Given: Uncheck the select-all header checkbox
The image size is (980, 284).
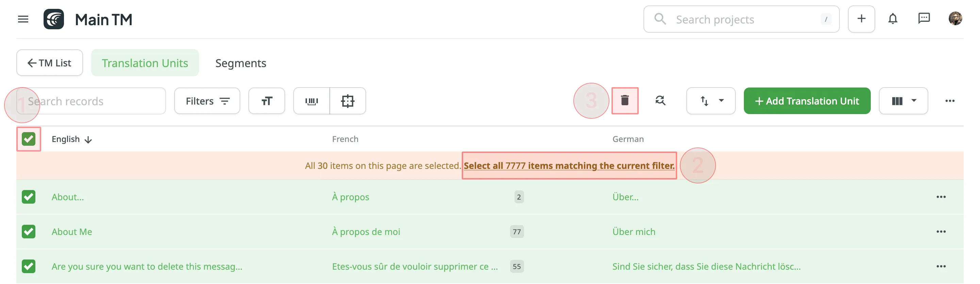Looking at the screenshot, I should click(x=29, y=139).
